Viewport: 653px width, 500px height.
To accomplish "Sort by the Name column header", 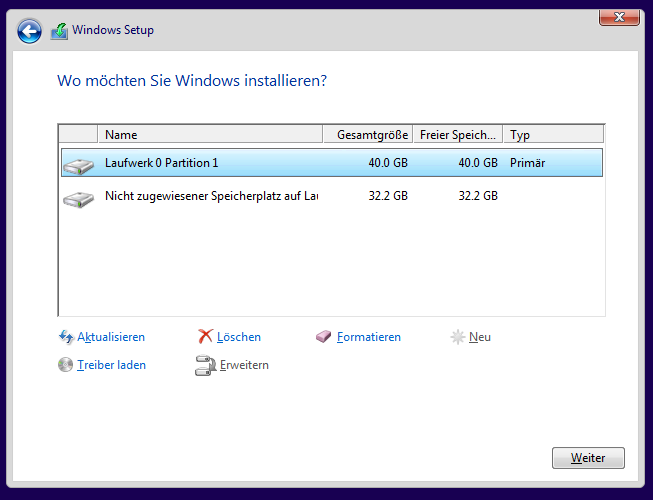I will pos(210,134).
